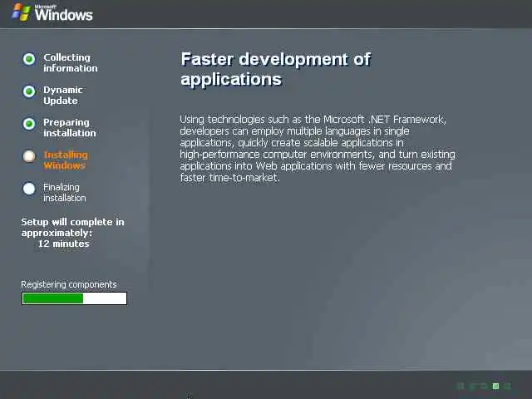Click the bright green activity square

(x=495, y=386)
